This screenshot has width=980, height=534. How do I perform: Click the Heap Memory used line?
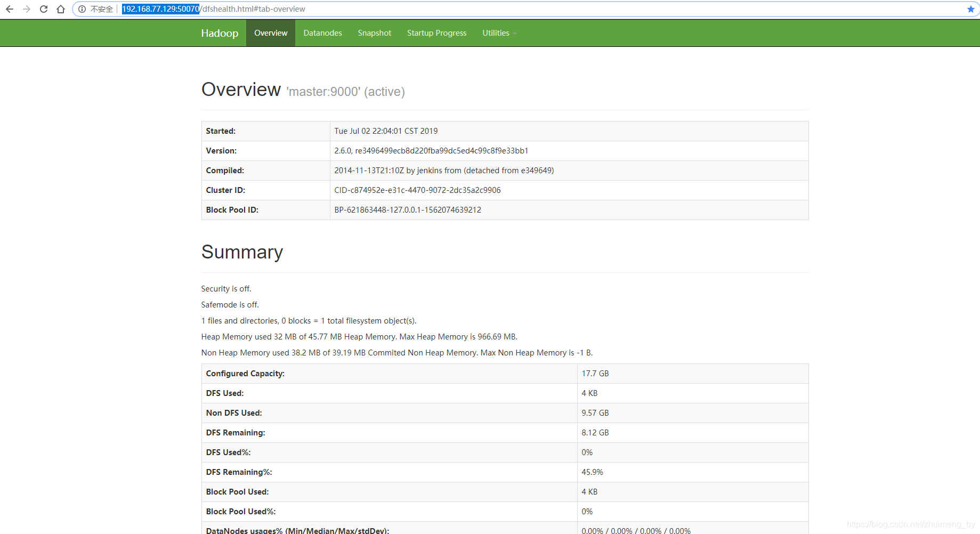(359, 337)
